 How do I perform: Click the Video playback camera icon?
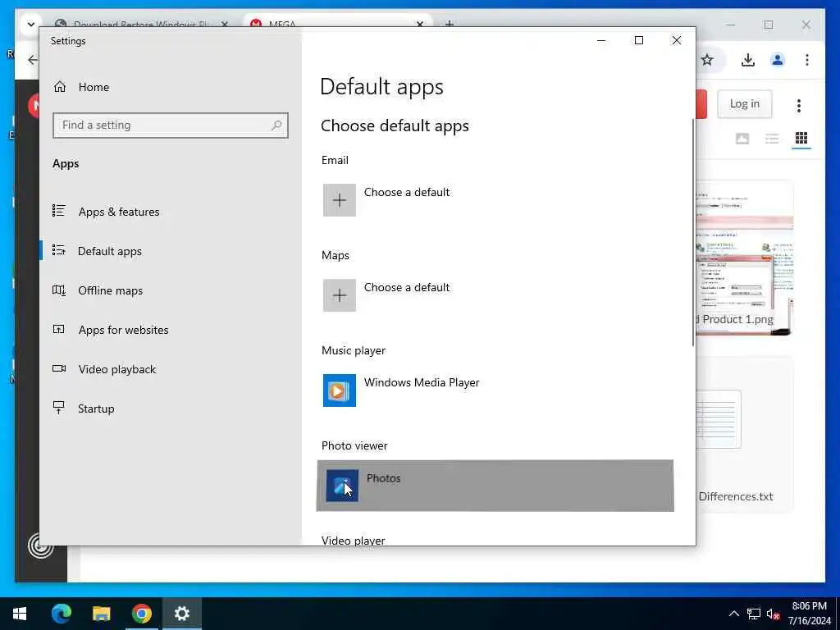[x=59, y=368]
